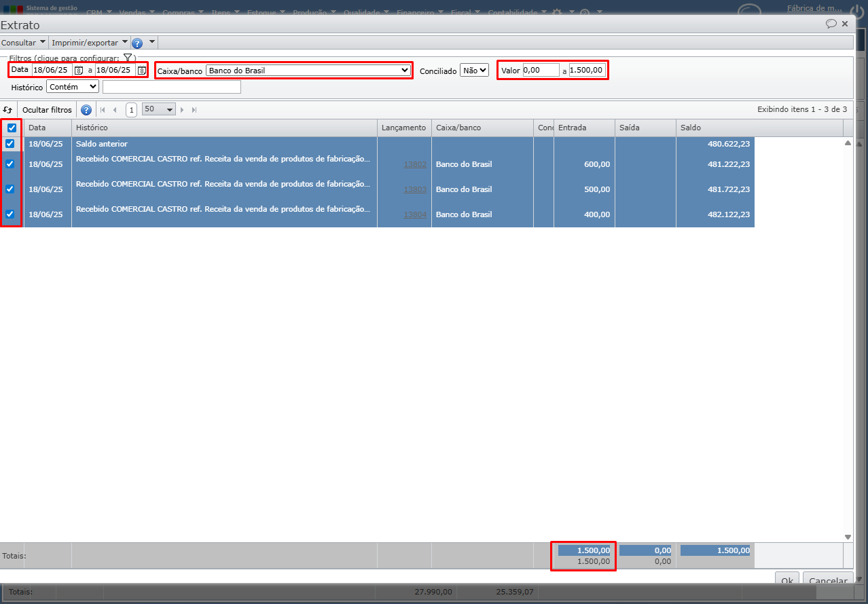Screen dimensions: 868x604
Task: Click the refresh icon beside Ocultar filtros
Action: pos(8,109)
